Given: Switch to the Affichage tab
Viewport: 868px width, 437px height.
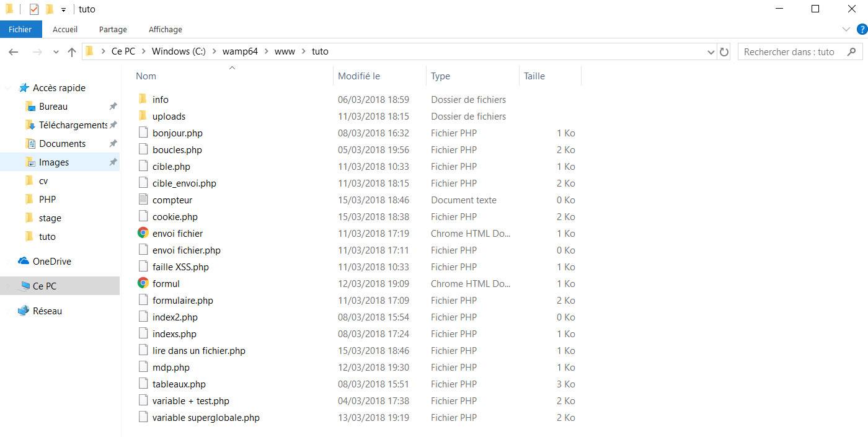Looking at the screenshot, I should [x=165, y=29].
